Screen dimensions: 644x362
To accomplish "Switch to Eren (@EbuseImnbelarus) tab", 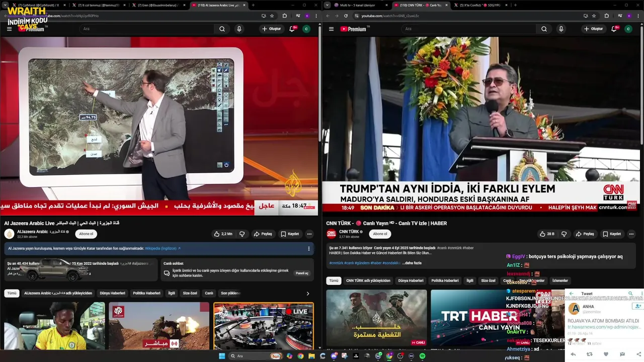I will point(157,5).
